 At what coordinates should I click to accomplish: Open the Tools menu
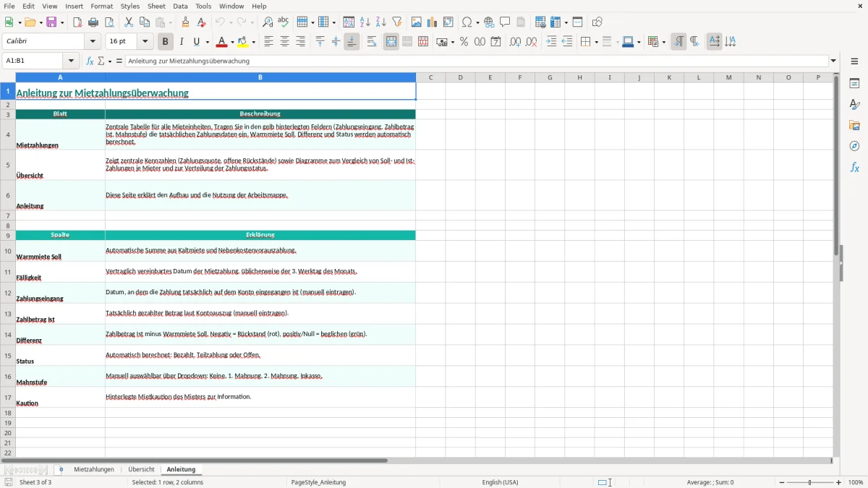[203, 6]
